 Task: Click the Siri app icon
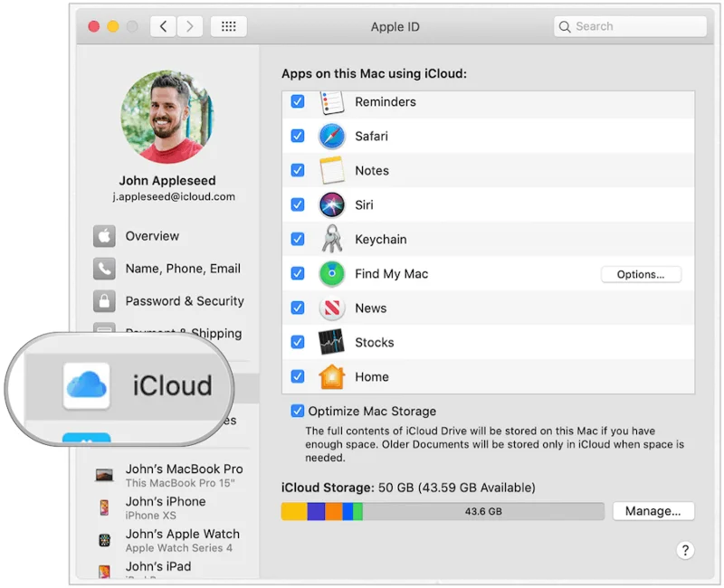click(331, 205)
